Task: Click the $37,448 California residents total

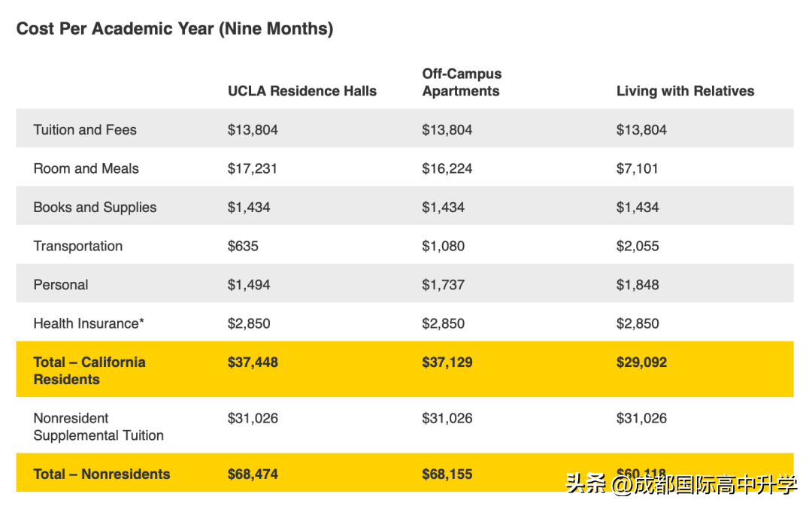Action: [x=253, y=362]
